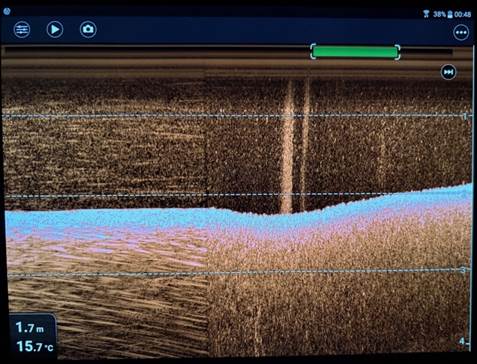
Task: Select the right bracket of green range
Action: 398,52
